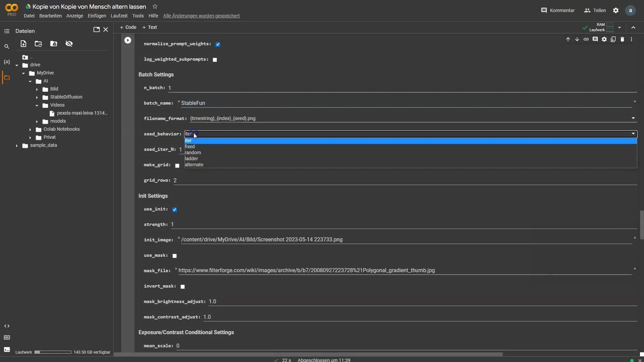
Task: Open notebook settings gear in header
Action: tap(616, 10)
